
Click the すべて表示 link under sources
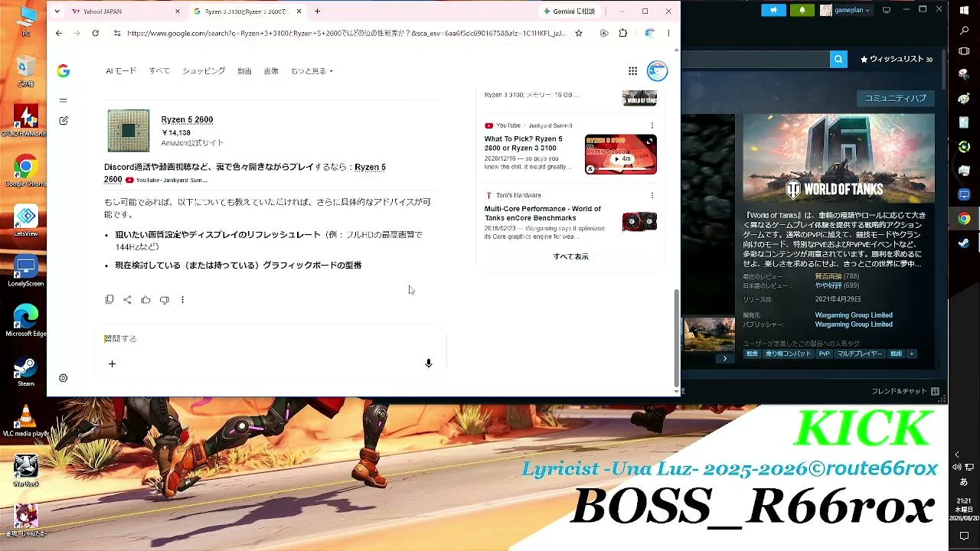[571, 256]
